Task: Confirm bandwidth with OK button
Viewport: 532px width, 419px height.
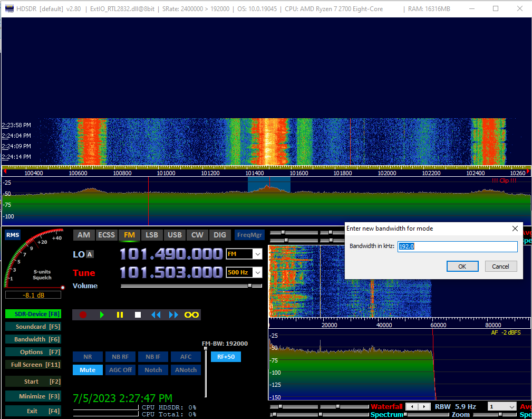Action: click(x=462, y=266)
